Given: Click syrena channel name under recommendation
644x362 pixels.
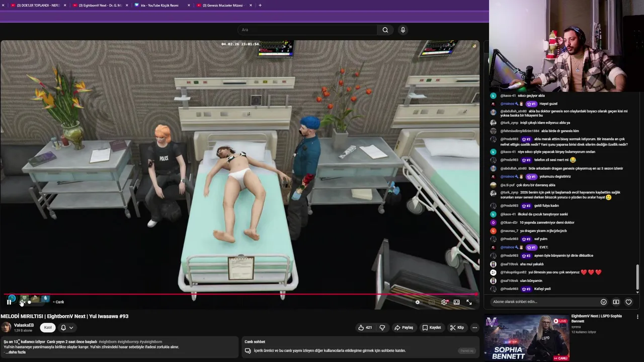Looking at the screenshot, I should coord(576,327).
